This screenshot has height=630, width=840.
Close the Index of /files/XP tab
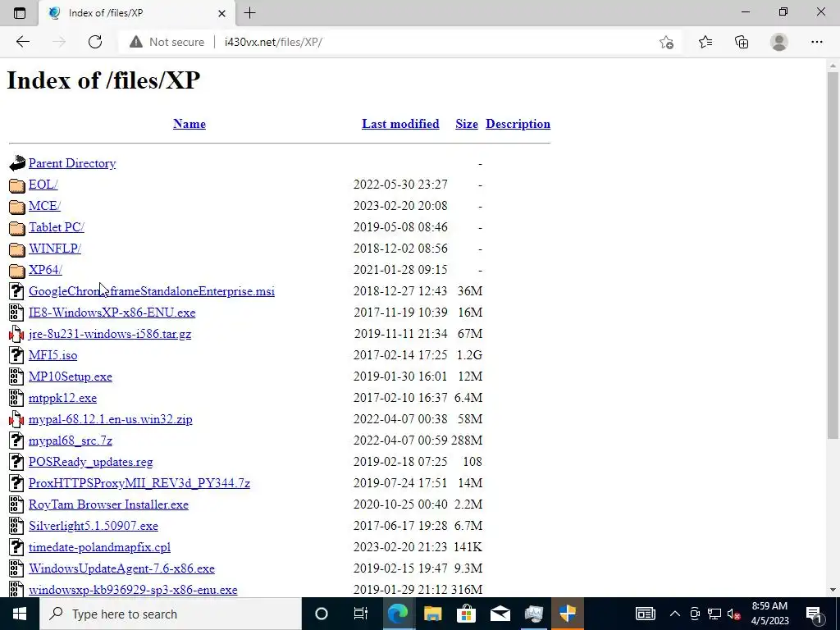point(221,13)
